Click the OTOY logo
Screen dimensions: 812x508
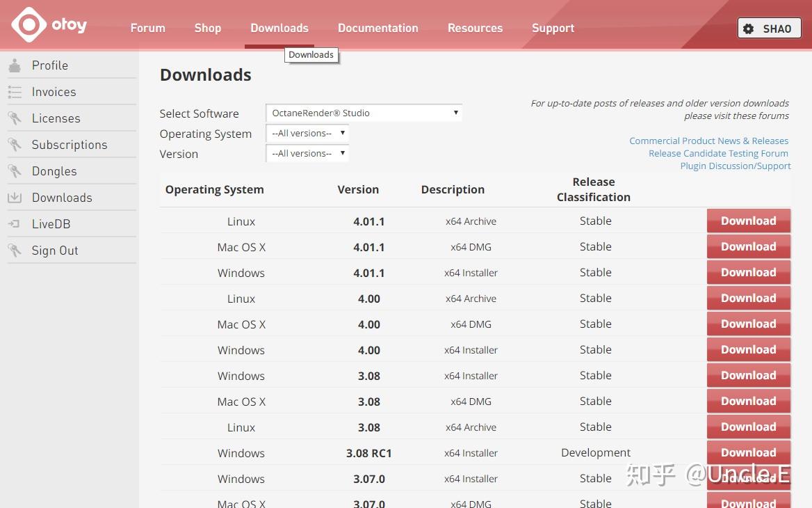pyautogui.click(x=49, y=25)
